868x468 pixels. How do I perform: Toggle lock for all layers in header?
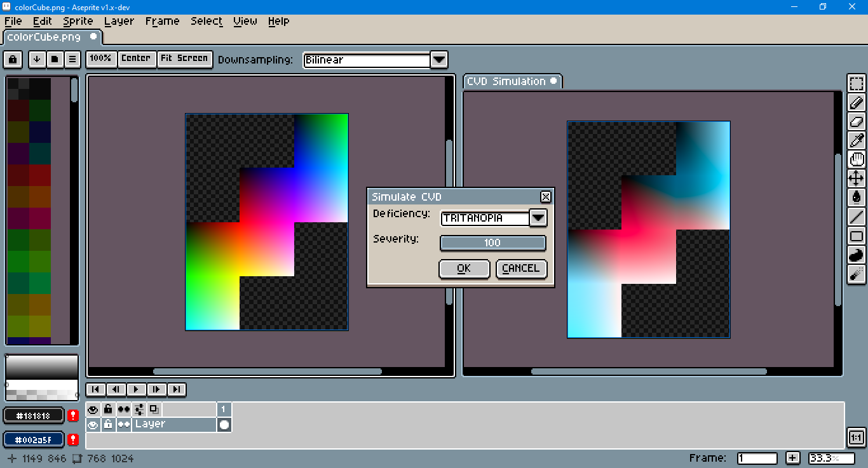click(109, 409)
